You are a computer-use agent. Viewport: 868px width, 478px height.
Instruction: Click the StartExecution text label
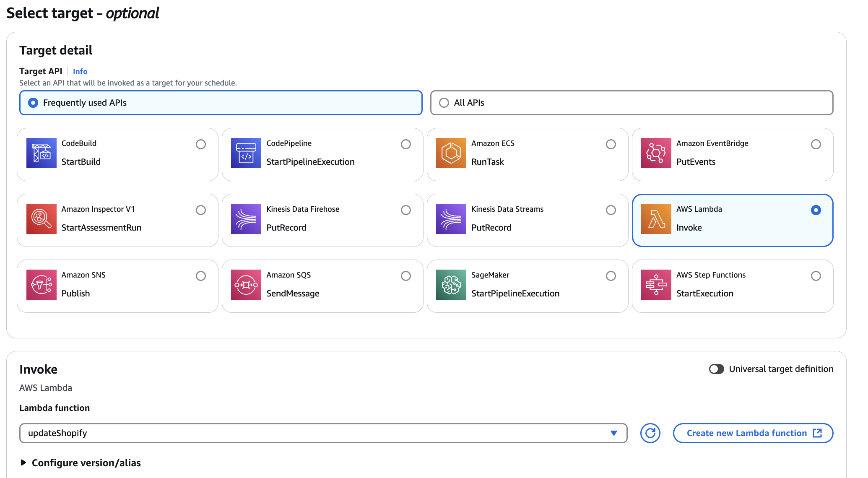705,294
